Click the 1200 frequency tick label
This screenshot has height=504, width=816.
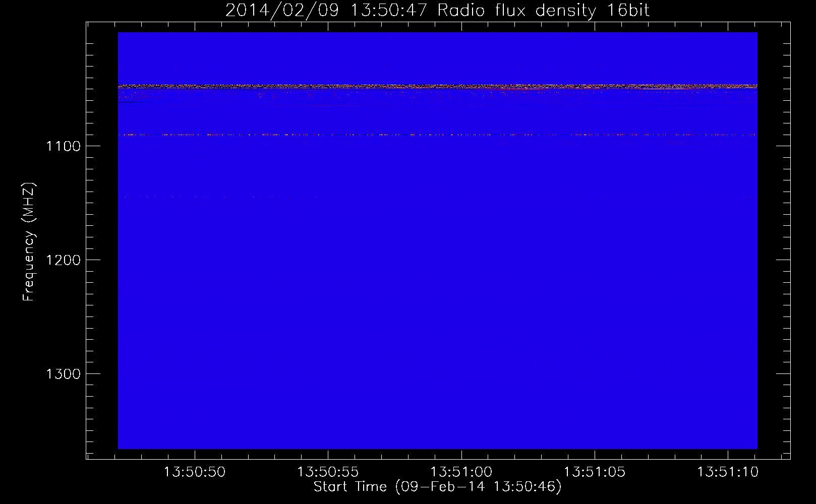(63, 260)
